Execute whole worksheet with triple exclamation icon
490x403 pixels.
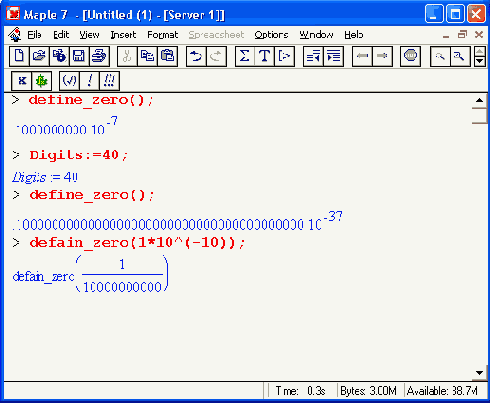pos(109,81)
